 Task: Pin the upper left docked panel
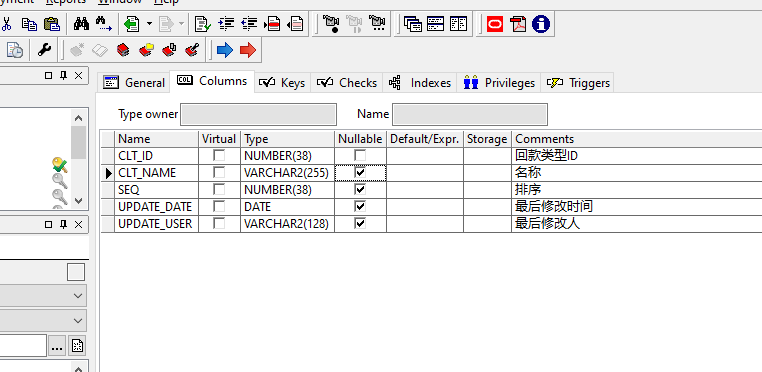click(x=63, y=75)
